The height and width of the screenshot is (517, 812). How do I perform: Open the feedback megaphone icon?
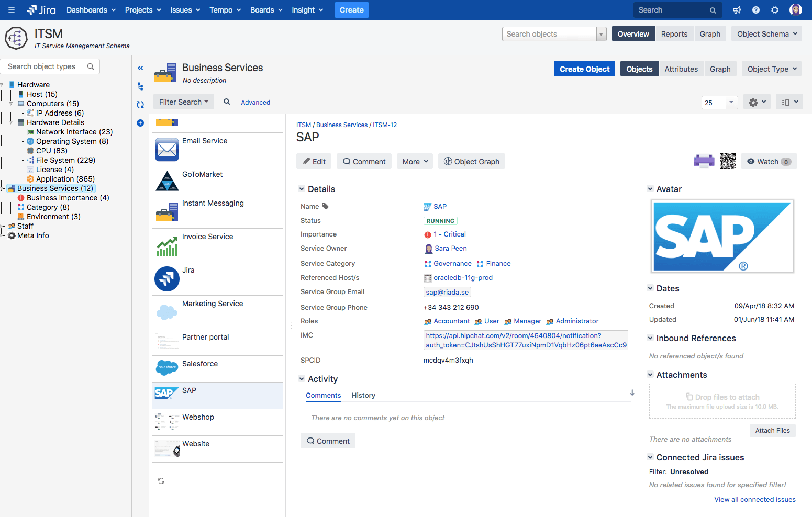tap(737, 10)
